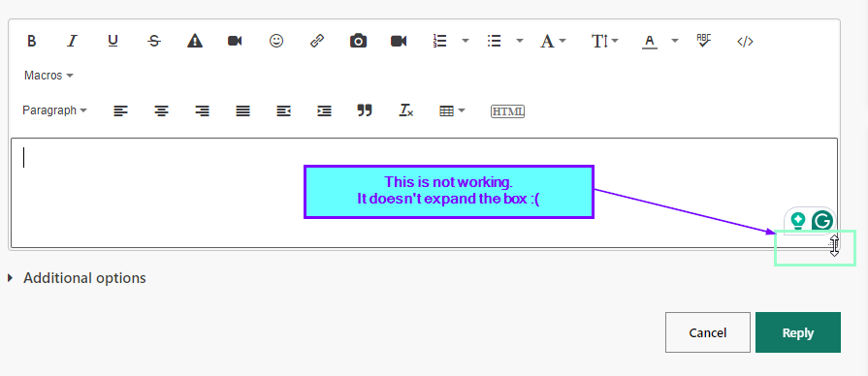Expand Additional options section
Image resolution: width=868 pixels, height=376 pixels.
(77, 277)
